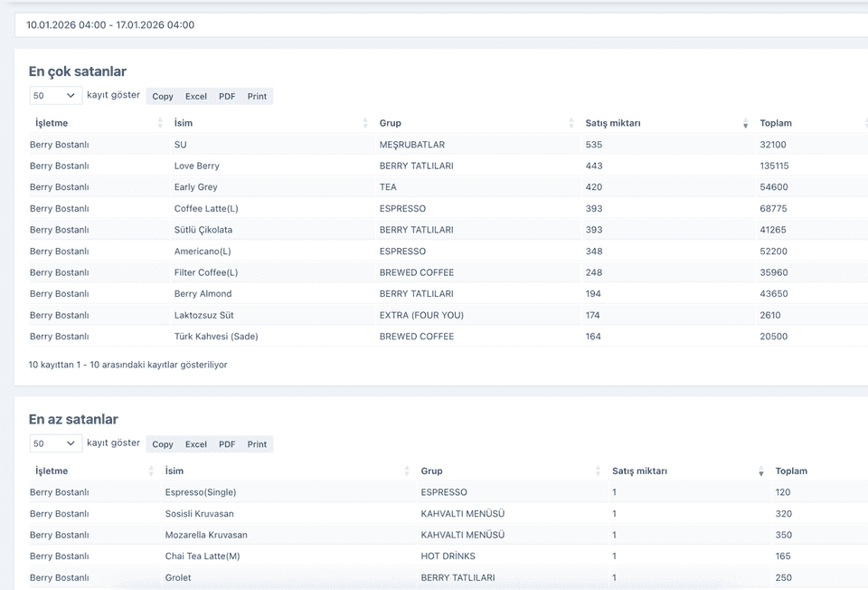The image size is (868, 590).
Task: Click the MEŞRUBATLAR group cell
Action: click(x=412, y=145)
